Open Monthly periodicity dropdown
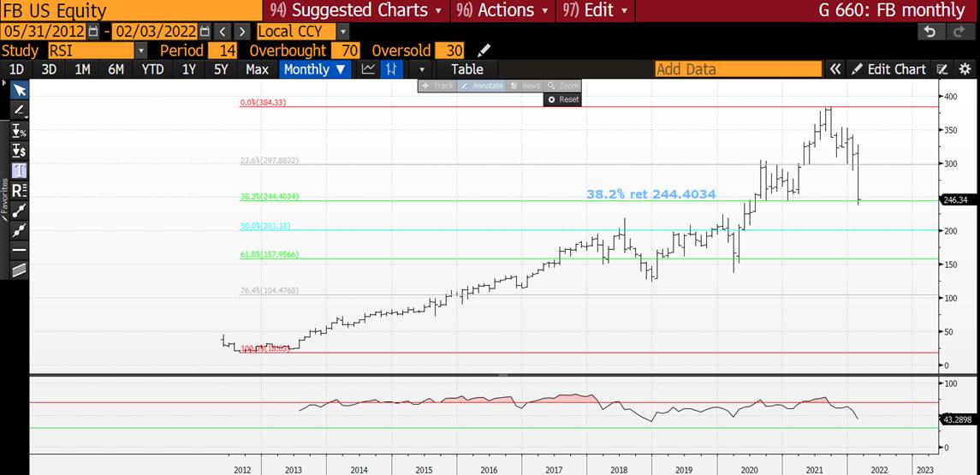980x475 pixels. click(x=314, y=68)
